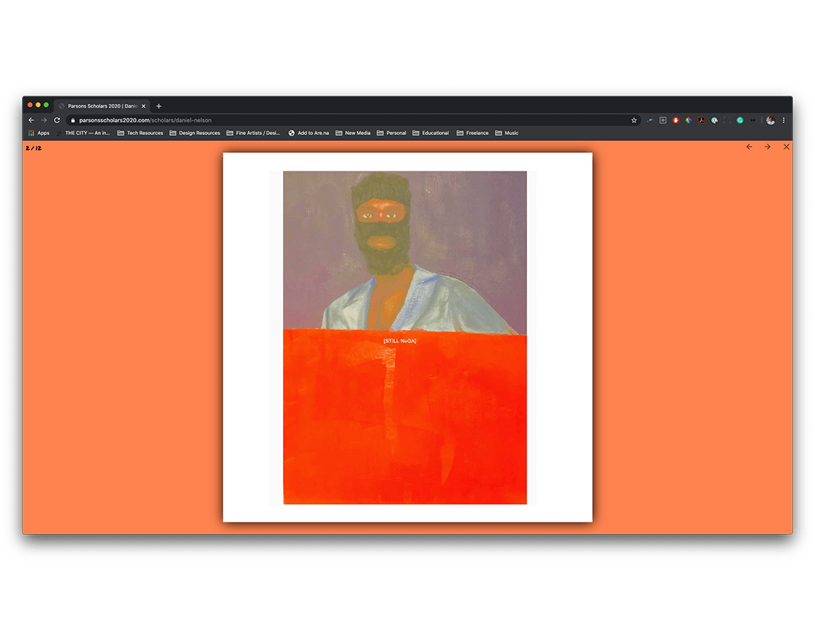Viewport: 815px width, 644px height.
Task: Open the light blue round extension icon
Action: click(x=714, y=120)
